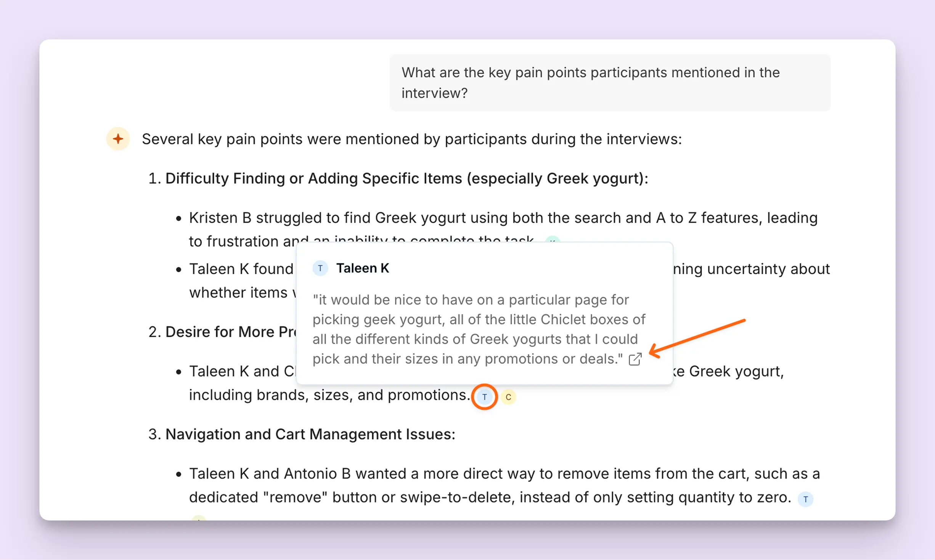Click Taleen K's name in the popup header
The height and width of the screenshot is (560, 935).
363,268
